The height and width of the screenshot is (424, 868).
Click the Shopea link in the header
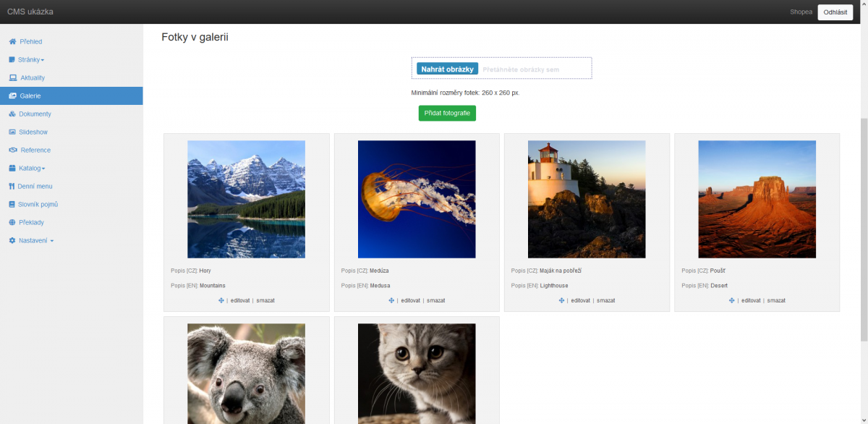tap(801, 12)
